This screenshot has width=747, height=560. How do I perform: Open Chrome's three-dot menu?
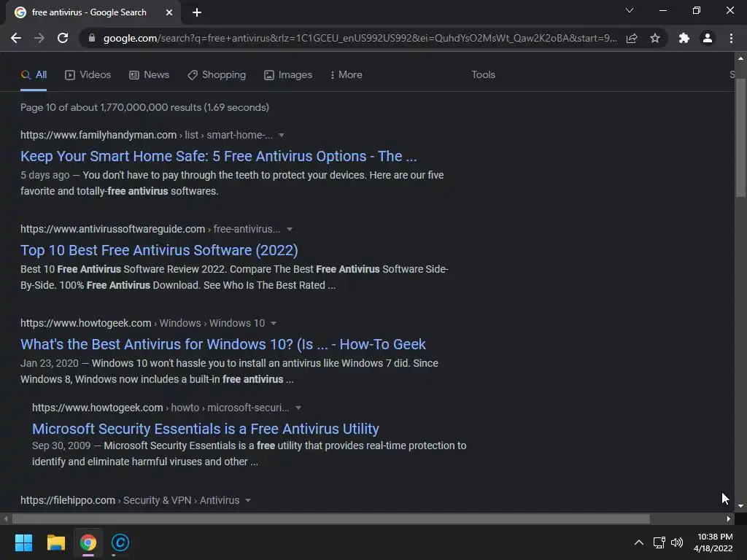click(x=731, y=38)
